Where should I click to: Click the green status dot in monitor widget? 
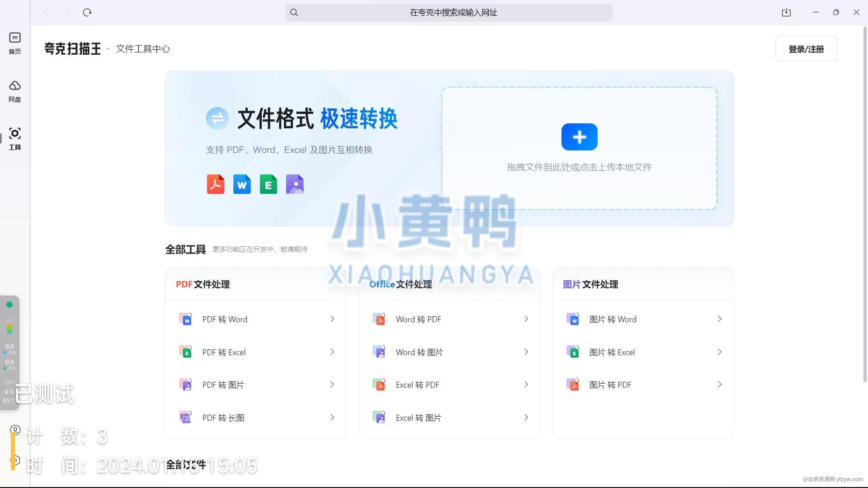[x=9, y=305]
